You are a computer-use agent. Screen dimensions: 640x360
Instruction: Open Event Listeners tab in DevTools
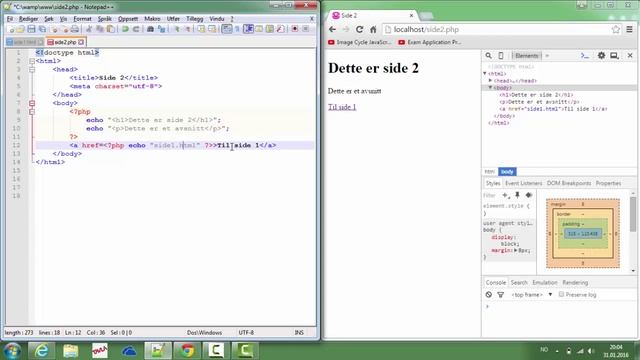523,183
